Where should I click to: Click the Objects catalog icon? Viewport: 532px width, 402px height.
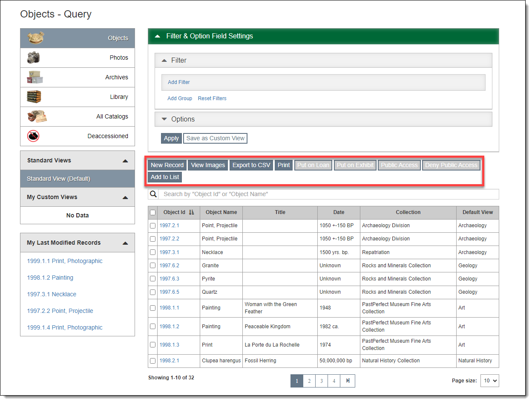pos(36,38)
